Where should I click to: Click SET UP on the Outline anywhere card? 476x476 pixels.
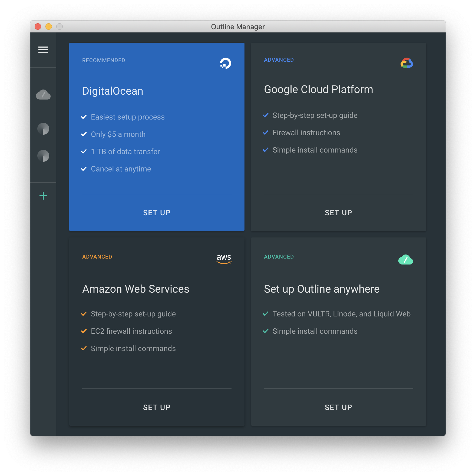(339, 408)
